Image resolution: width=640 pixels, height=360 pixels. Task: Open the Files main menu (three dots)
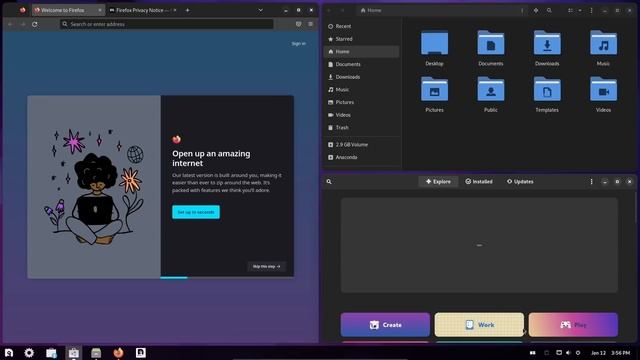pos(591,10)
